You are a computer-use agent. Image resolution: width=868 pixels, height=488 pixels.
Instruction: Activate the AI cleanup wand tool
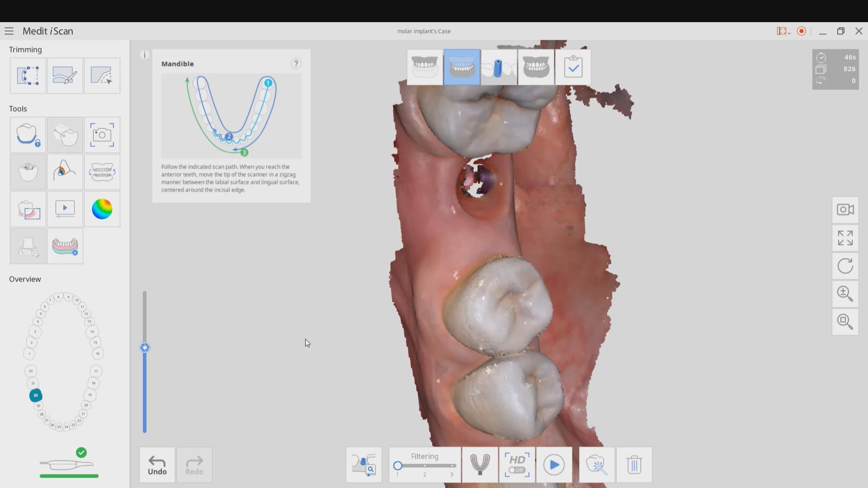pos(597,465)
